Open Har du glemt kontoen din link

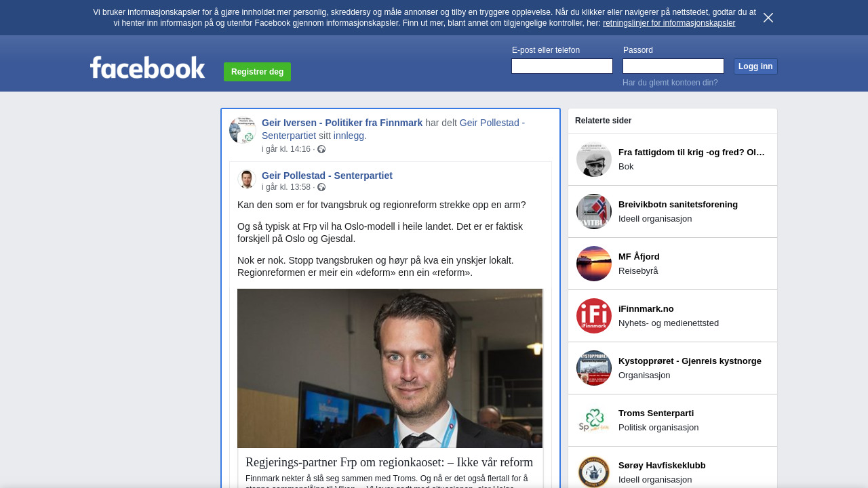tap(670, 83)
